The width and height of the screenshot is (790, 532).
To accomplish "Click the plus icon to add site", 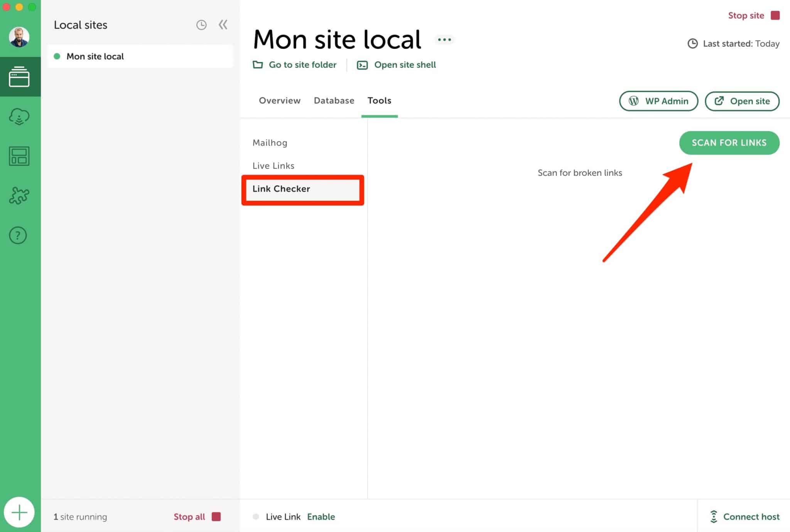I will [x=19, y=512].
